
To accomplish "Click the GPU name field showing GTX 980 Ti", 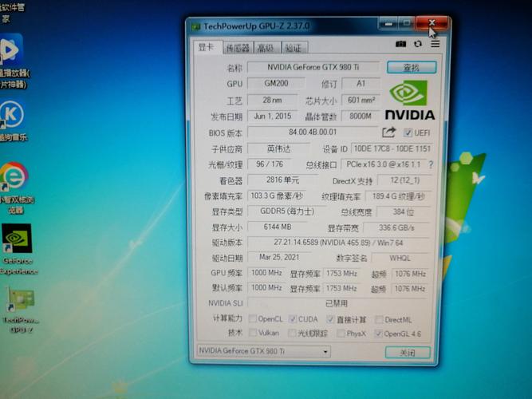I will point(312,68).
